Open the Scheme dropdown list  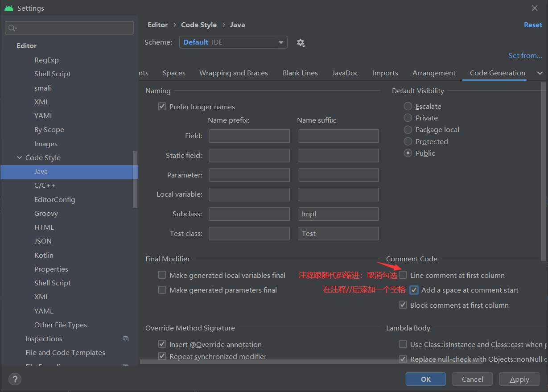pos(233,42)
